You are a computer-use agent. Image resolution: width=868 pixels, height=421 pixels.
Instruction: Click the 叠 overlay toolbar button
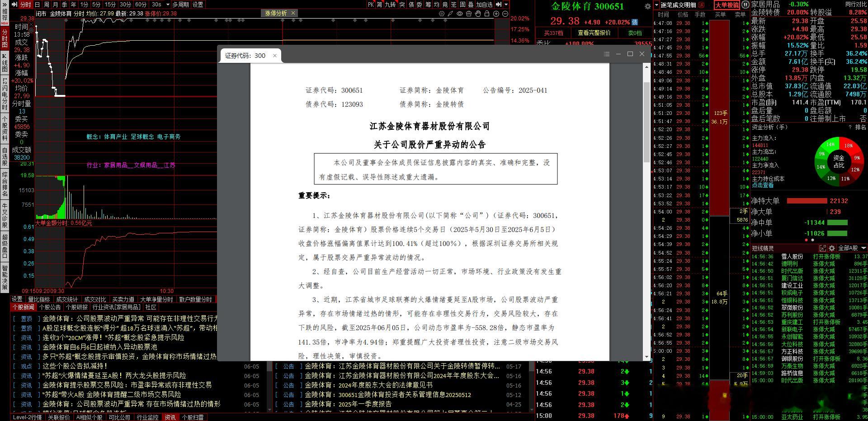click(x=471, y=5)
